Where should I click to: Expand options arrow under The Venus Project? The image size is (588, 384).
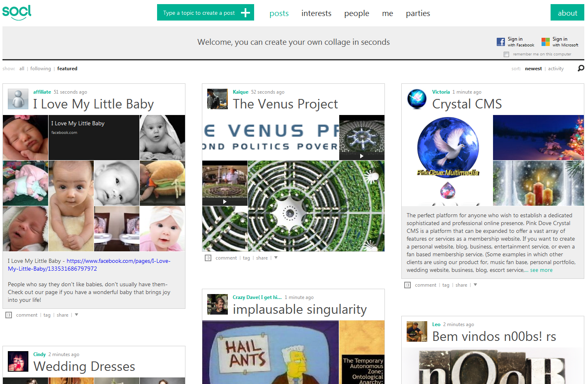[x=276, y=258]
